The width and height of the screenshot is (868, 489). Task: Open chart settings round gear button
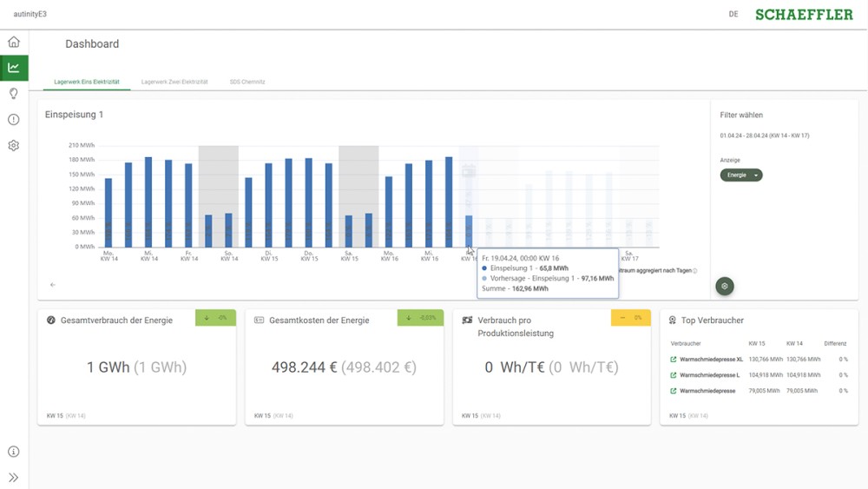[x=725, y=286]
